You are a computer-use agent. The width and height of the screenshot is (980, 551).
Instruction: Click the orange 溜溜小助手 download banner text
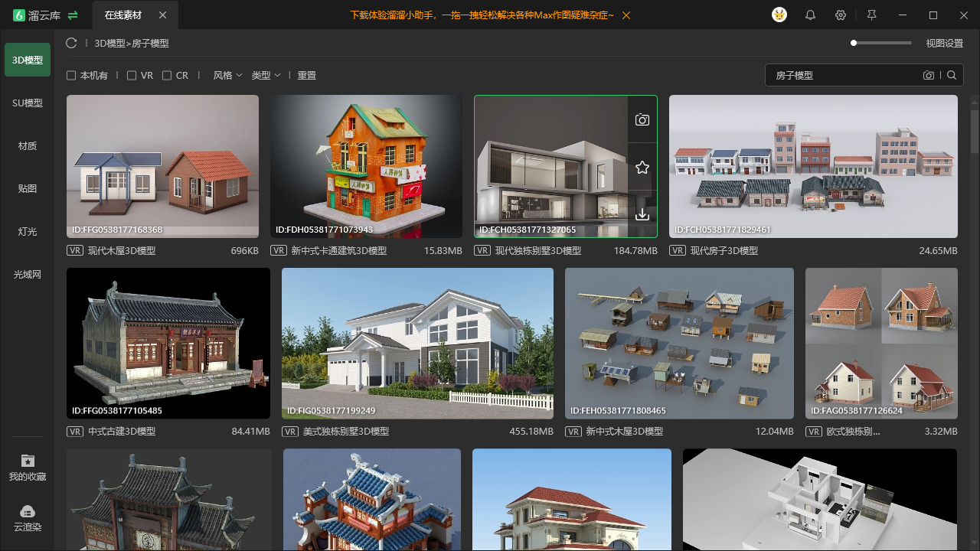(x=482, y=15)
